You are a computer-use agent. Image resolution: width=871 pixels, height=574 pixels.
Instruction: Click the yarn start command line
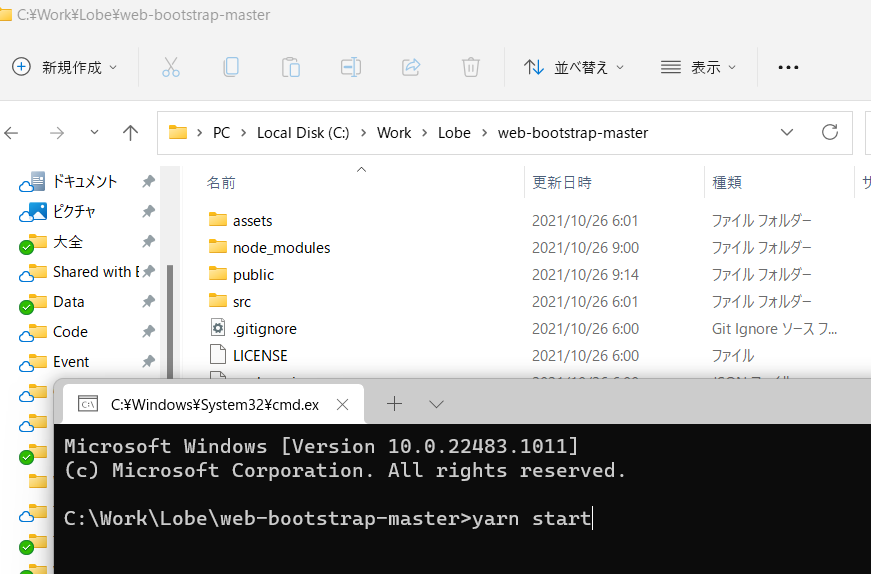(x=328, y=518)
